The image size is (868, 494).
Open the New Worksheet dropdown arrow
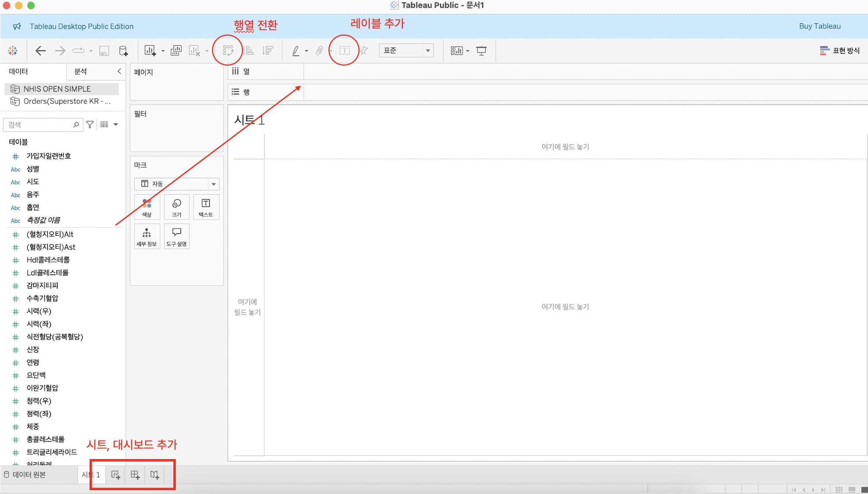tap(163, 51)
